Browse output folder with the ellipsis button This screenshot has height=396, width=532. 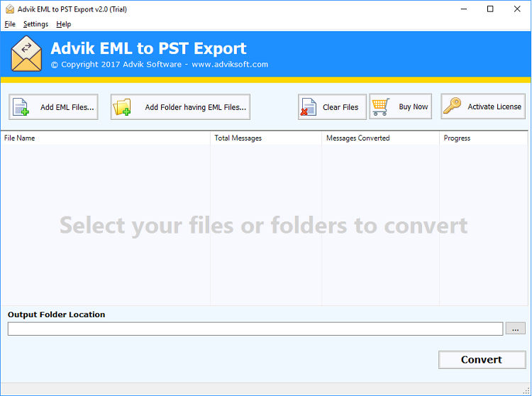(x=515, y=329)
